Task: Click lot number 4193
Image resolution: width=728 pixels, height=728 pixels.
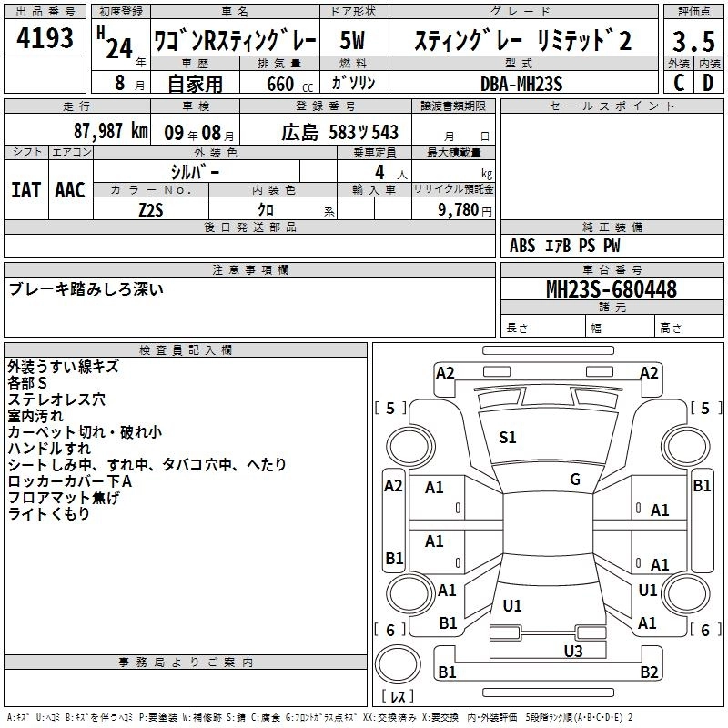Action: click(x=45, y=41)
